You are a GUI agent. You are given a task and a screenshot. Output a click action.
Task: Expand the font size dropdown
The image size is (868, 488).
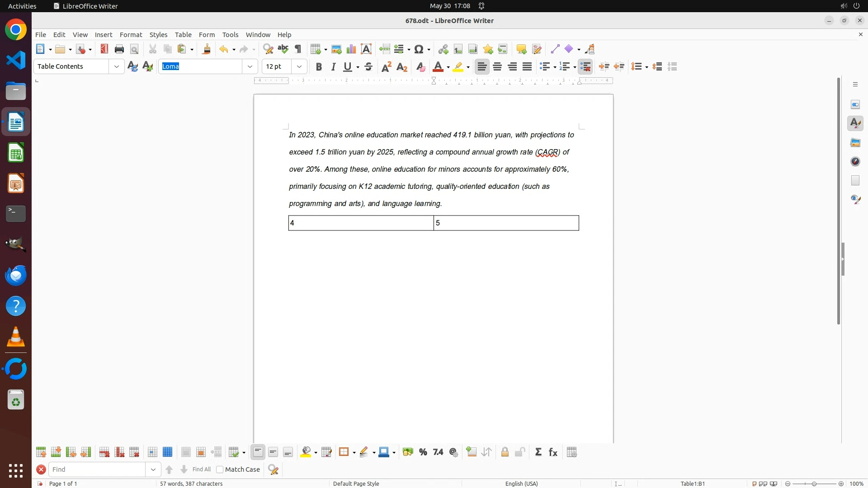[299, 66]
